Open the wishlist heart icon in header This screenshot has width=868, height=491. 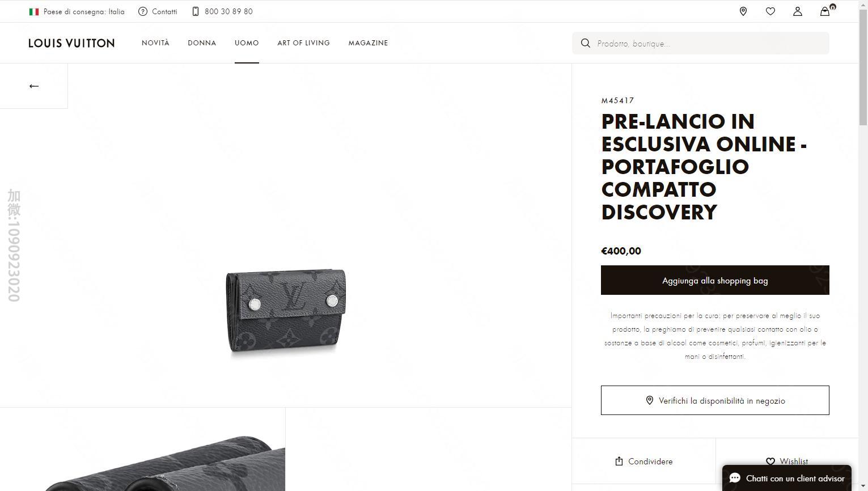pyautogui.click(x=770, y=11)
